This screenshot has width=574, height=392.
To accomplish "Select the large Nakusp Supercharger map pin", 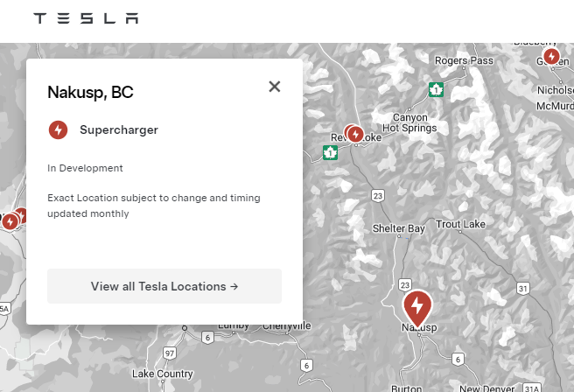I will 417,307.
